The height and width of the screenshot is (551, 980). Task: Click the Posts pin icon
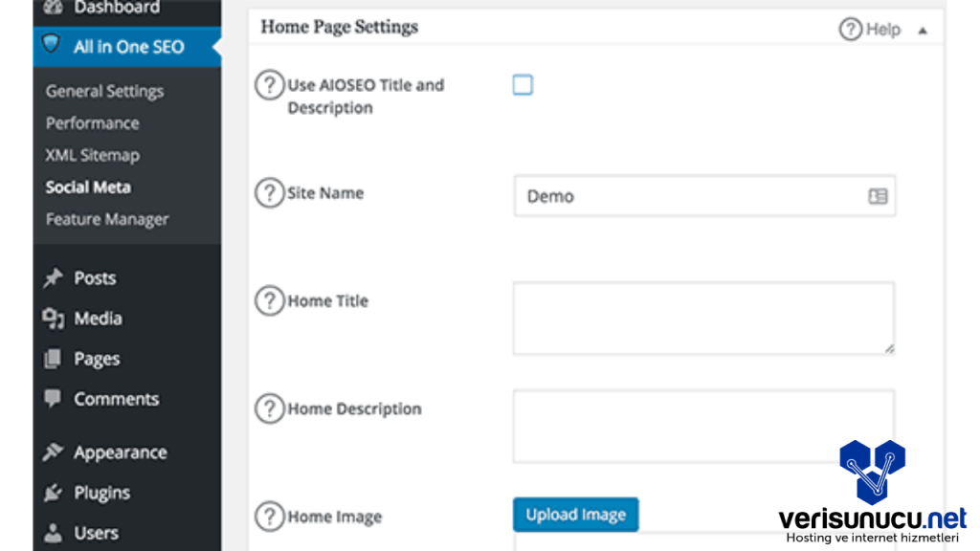click(x=54, y=277)
